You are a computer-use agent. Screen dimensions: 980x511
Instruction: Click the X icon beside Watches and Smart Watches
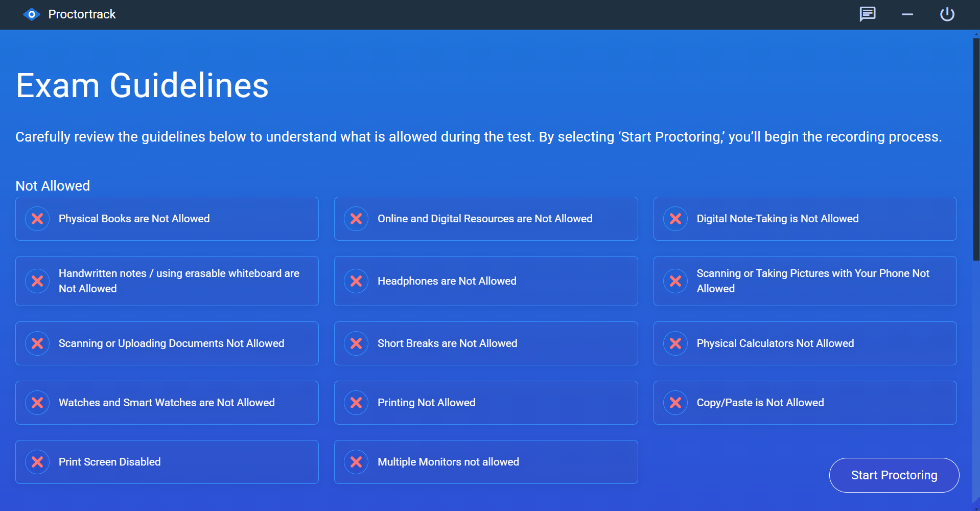click(x=37, y=403)
